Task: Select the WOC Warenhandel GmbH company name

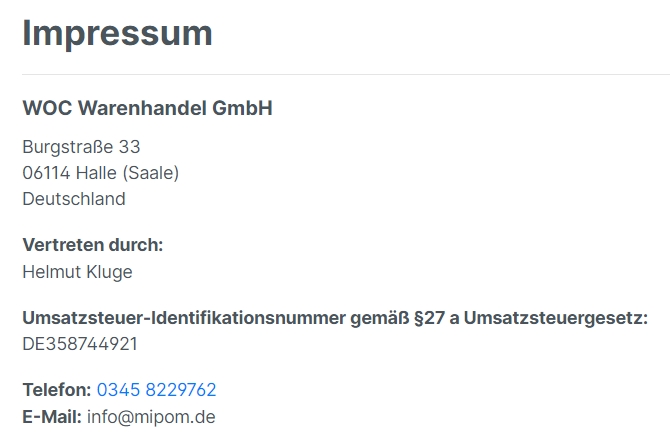Action: [147, 108]
